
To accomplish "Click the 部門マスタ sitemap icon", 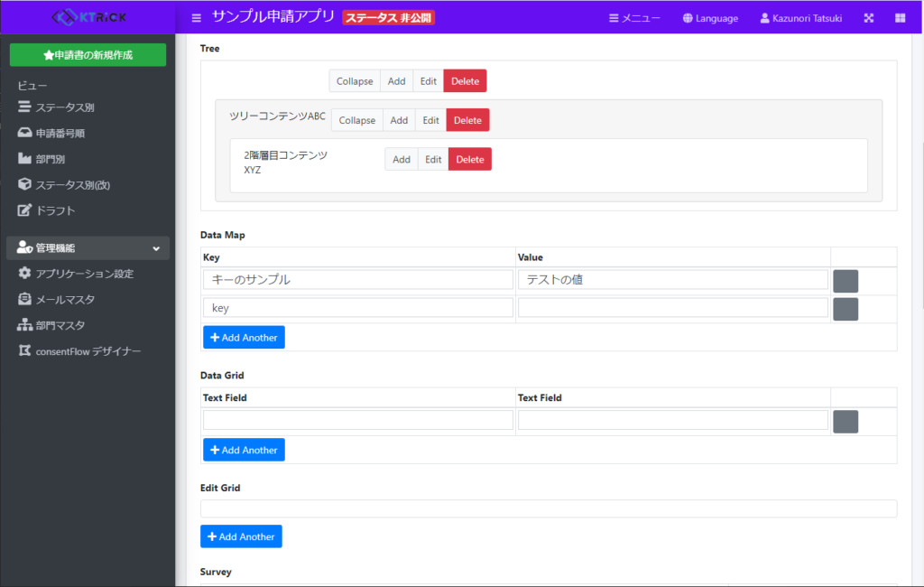I will (24, 324).
